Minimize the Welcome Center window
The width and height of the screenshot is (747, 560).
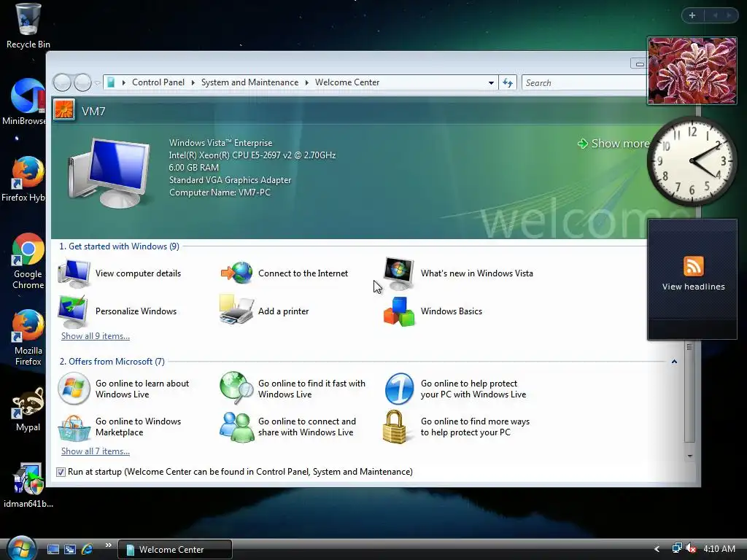[639, 63]
